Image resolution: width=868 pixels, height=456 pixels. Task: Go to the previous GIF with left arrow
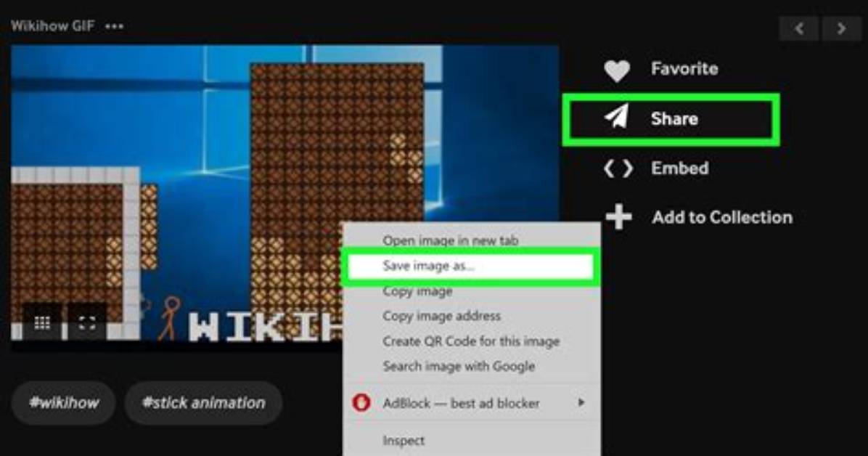pyautogui.click(x=799, y=28)
